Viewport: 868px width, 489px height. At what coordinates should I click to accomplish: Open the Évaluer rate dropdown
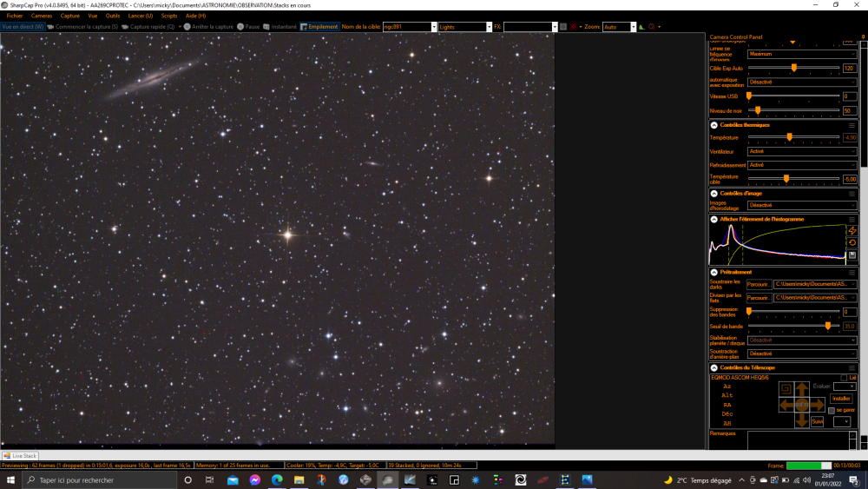845,387
